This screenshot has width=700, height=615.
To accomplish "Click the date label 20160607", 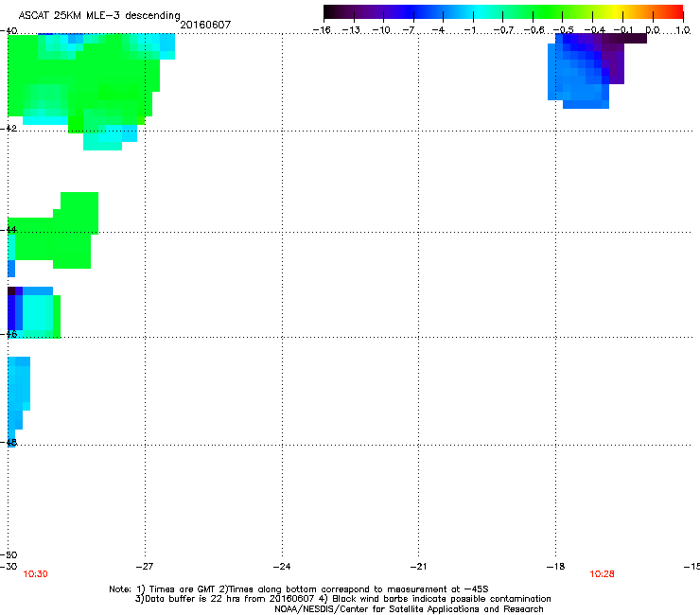I will pyautogui.click(x=205, y=25).
